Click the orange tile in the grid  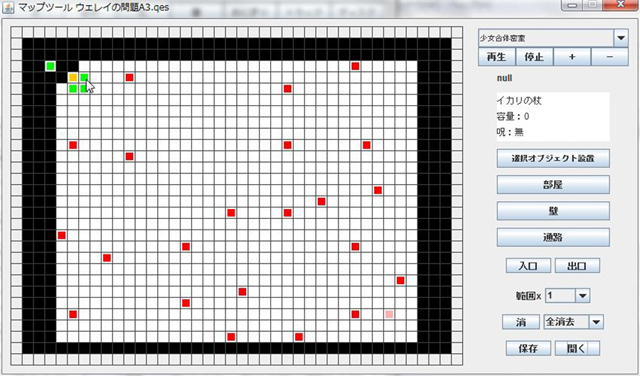73,77
